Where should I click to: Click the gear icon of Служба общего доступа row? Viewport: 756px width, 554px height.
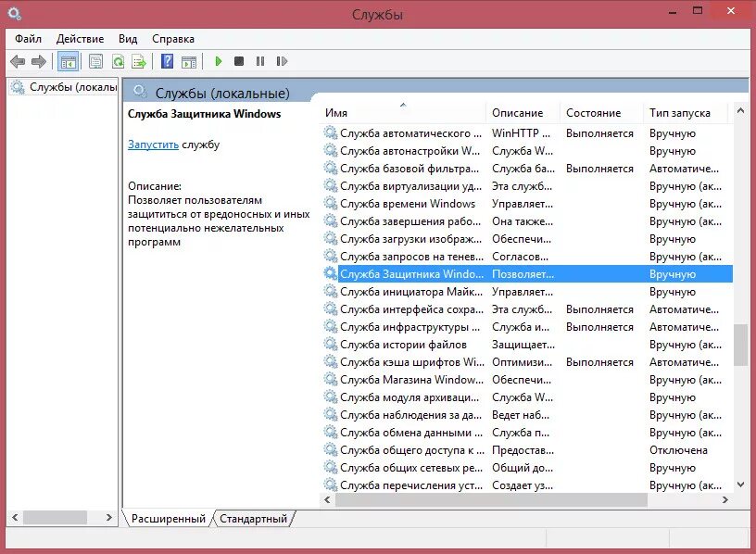(x=330, y=449)
